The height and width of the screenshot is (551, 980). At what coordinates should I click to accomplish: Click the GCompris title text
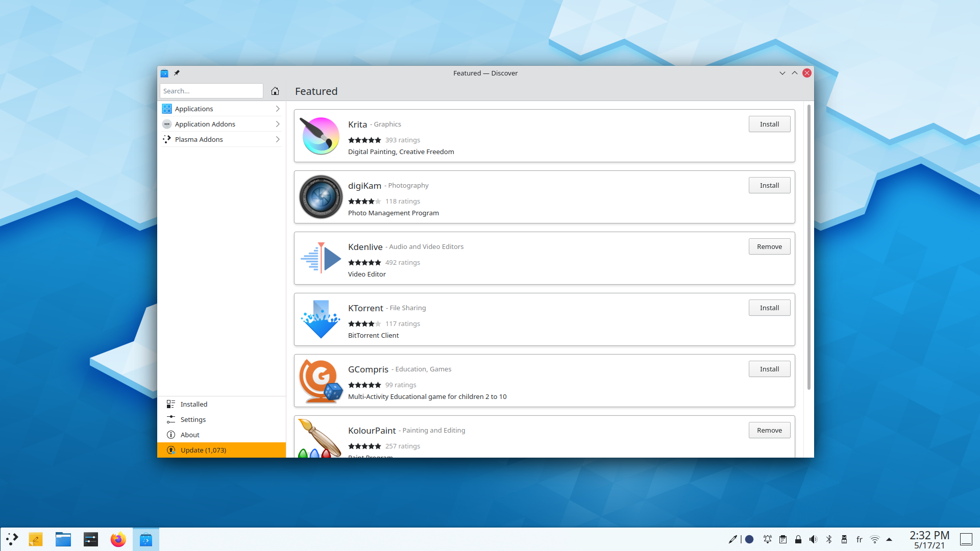pos(368,369)
